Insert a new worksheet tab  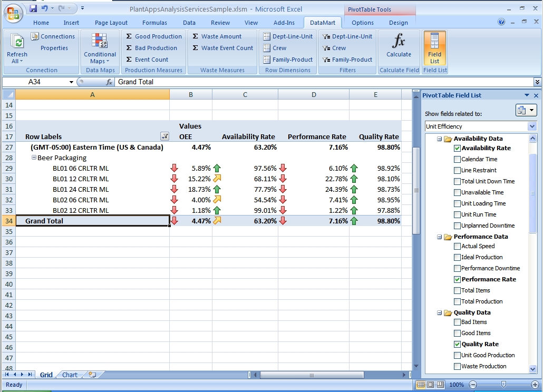pyautogui.click(x=92, y=375)
